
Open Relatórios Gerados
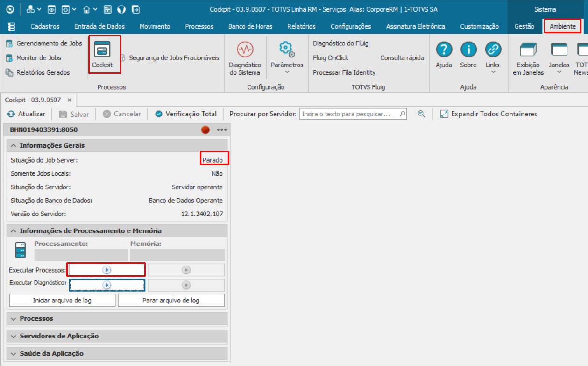point(37,72)
